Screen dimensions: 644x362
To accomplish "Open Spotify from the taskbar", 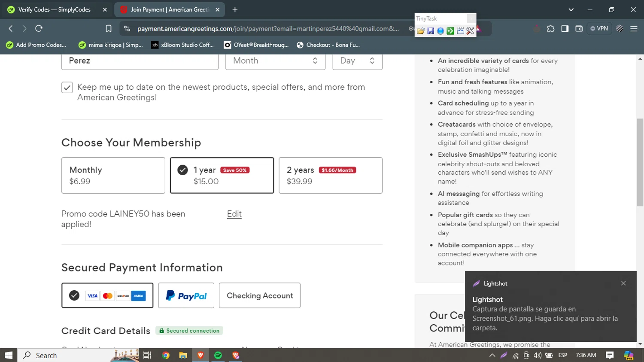I will pos(218,355).
